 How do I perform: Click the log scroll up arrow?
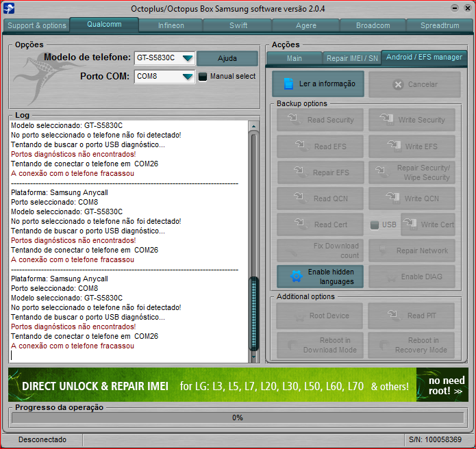pyautogui.click(x=254, y=126)
